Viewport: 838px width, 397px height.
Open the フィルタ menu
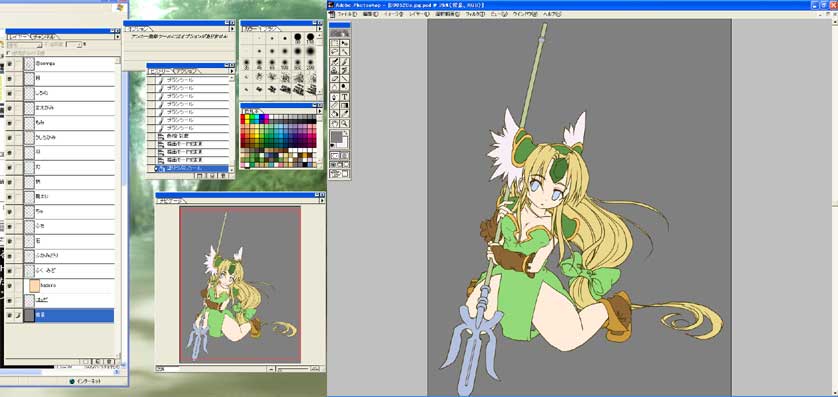475,13
